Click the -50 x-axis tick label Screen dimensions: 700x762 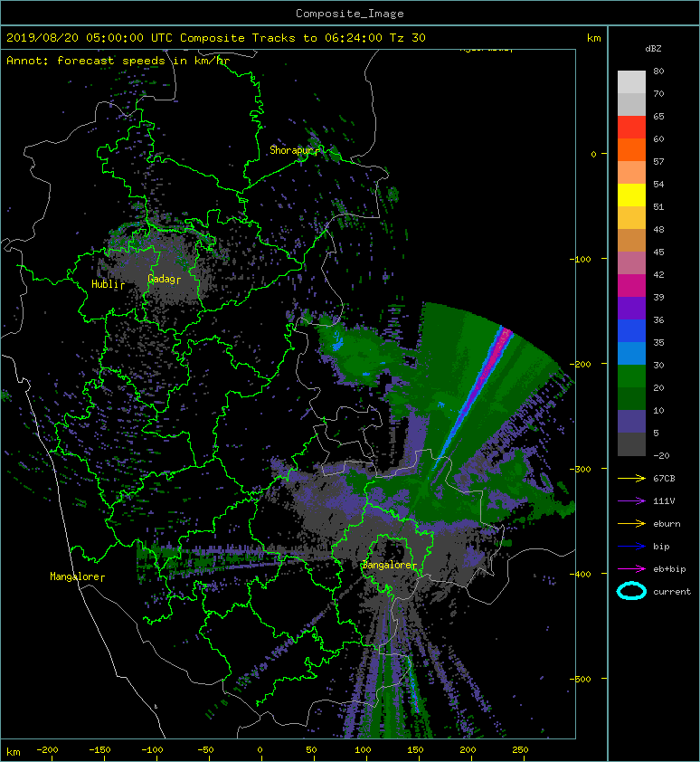coord(205,750)
